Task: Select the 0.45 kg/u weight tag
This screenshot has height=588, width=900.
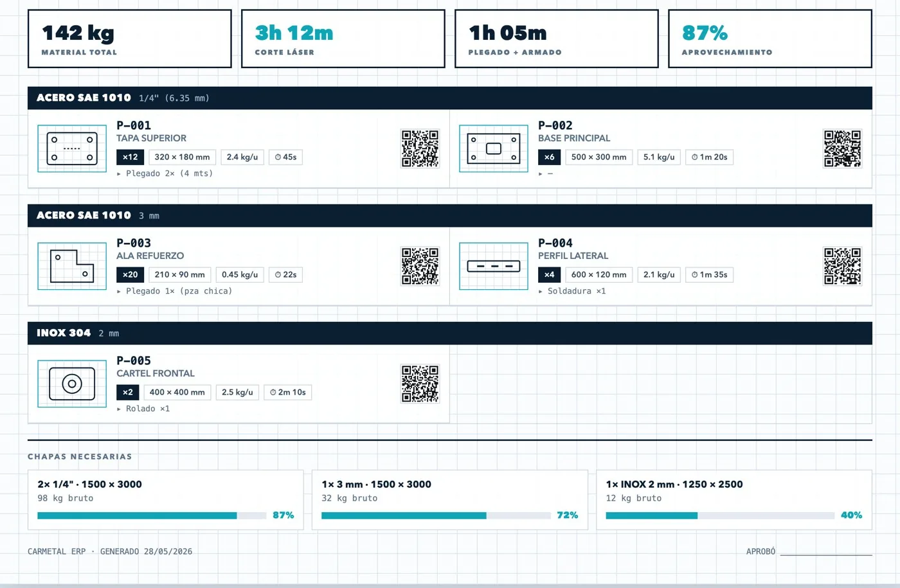Action: click(239, 275)
